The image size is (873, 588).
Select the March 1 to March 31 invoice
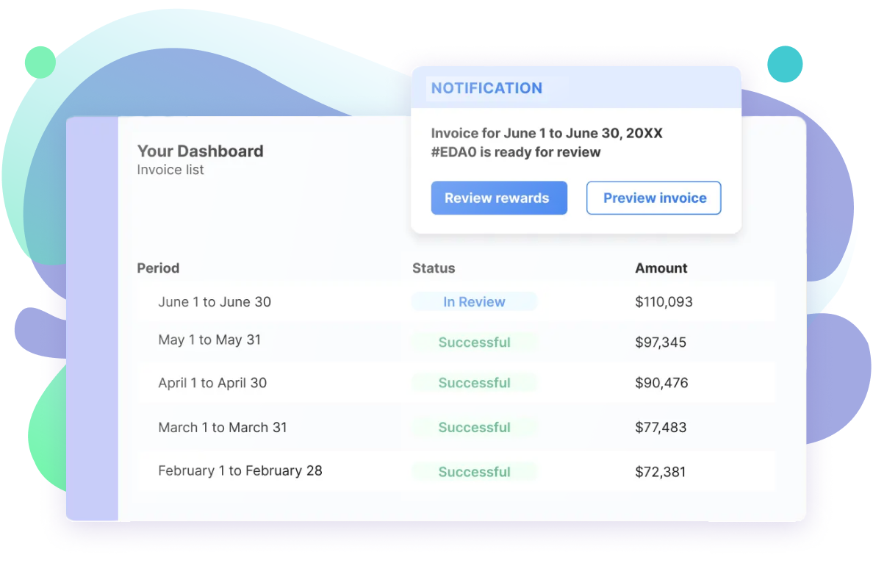pyautogui.click(x=223, y=428)
